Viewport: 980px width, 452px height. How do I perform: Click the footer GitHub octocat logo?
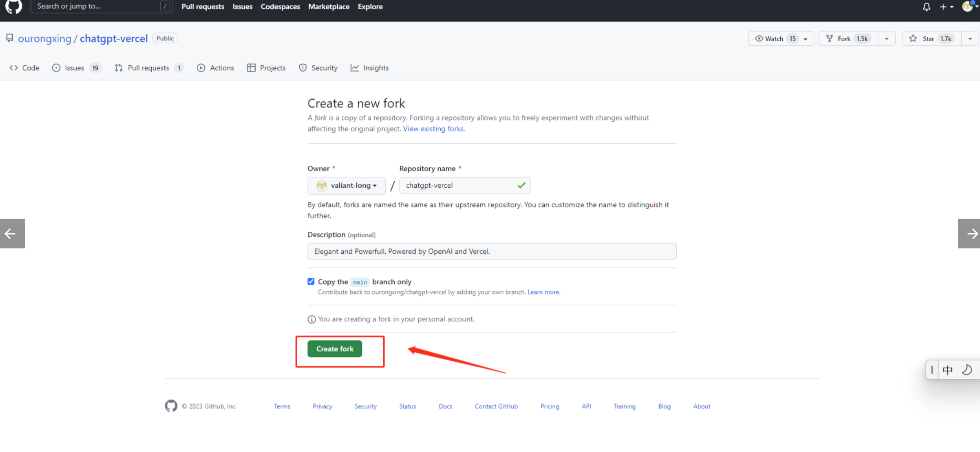point(171,406)
